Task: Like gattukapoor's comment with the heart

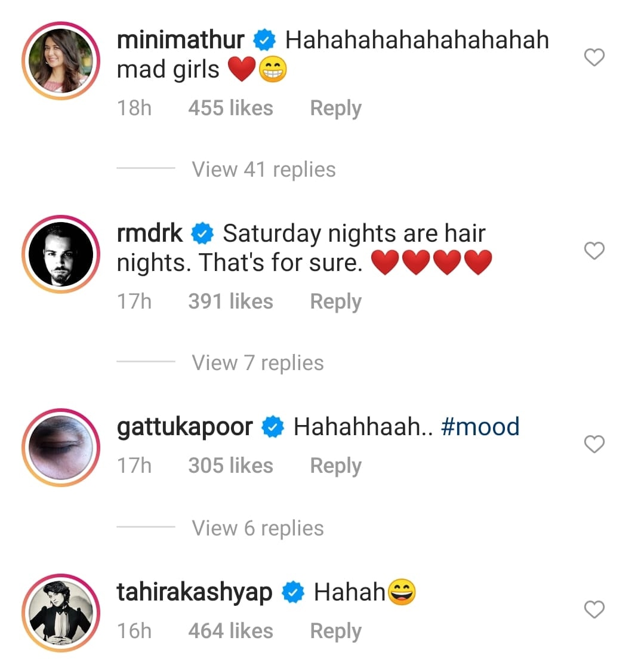Action: (594, 445)
